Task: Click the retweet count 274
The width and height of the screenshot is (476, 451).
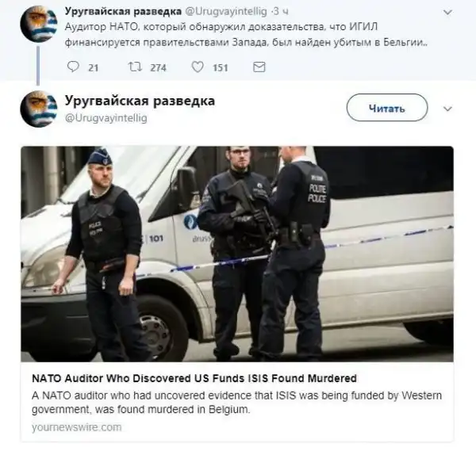Action: [x=158, y=67]
